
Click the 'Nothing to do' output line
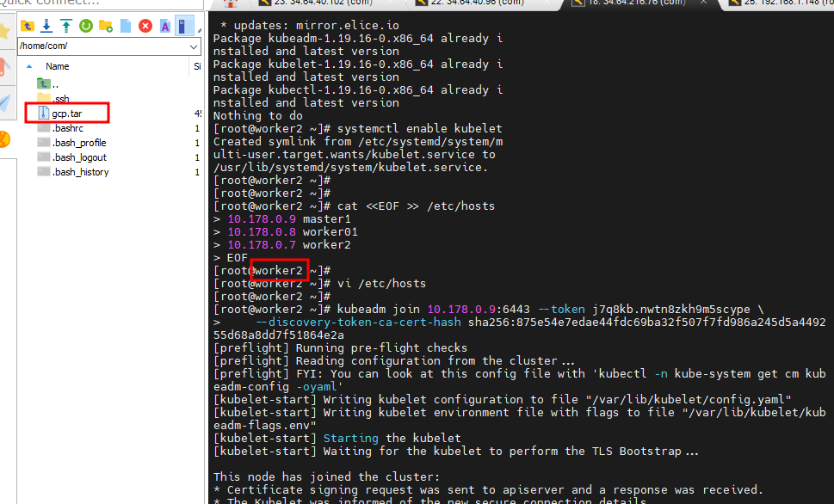(x=258, y=116)
